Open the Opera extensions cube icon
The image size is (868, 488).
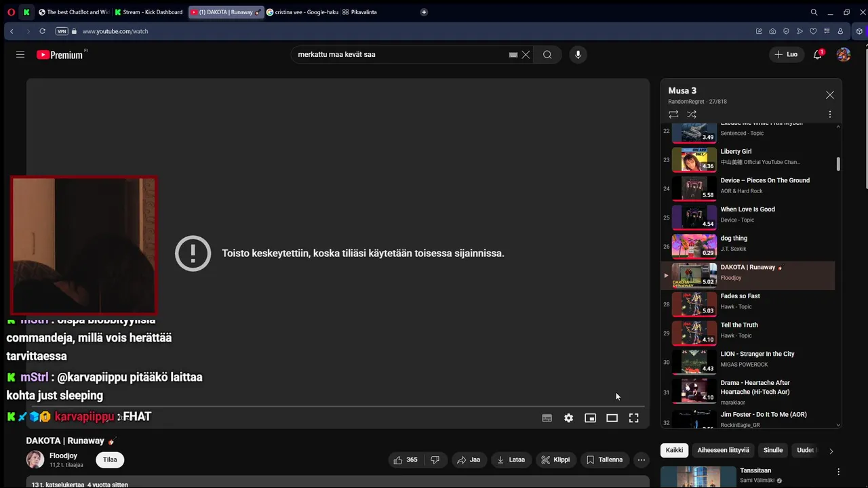pos(859,31)
